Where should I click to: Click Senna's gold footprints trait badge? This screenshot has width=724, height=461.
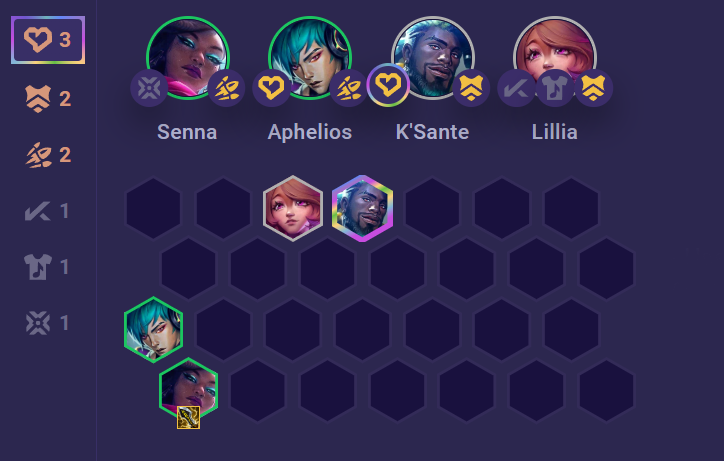[x=226, y=88]
